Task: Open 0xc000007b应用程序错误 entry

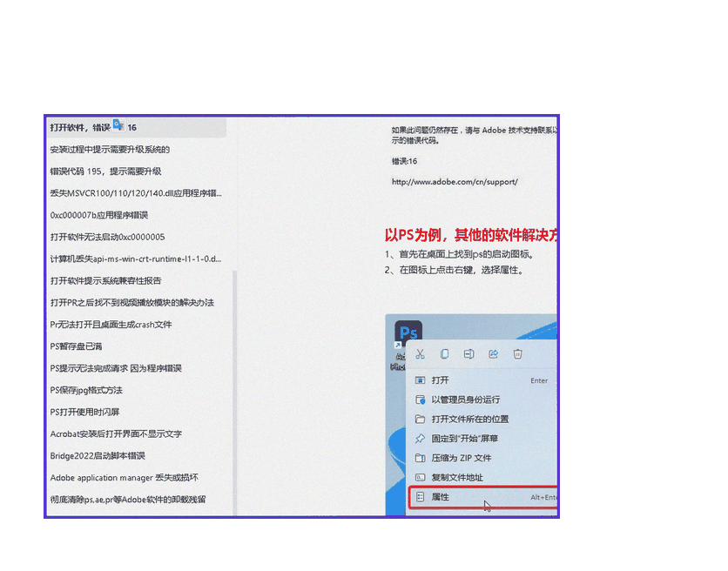Action: click(99, 215)
